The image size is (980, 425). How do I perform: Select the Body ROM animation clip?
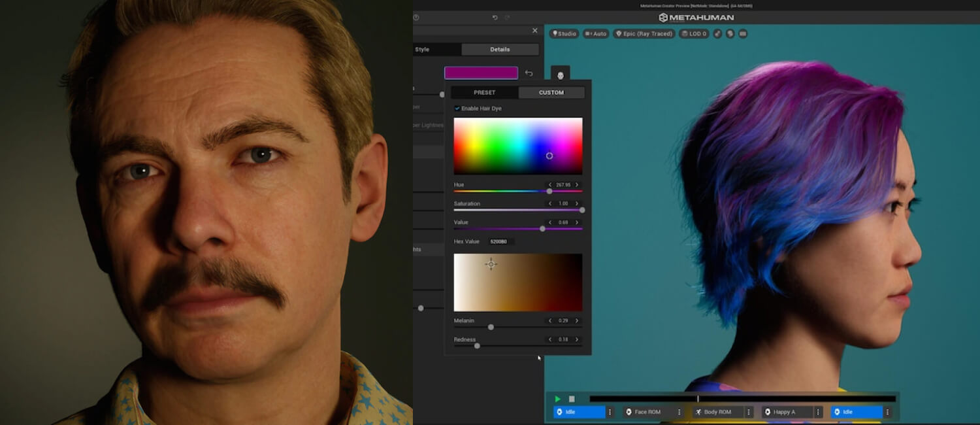(x=718, y=412)
